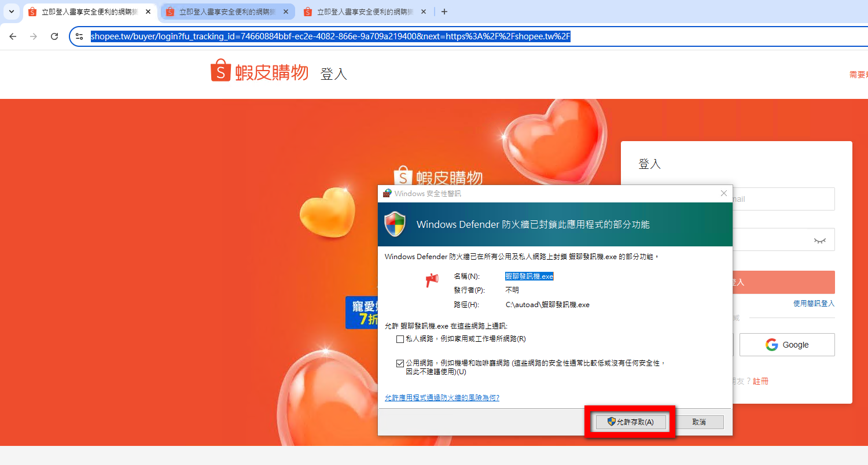Close the third Shopee browser tab
The image size is (868, 465).
pos(423,12)
